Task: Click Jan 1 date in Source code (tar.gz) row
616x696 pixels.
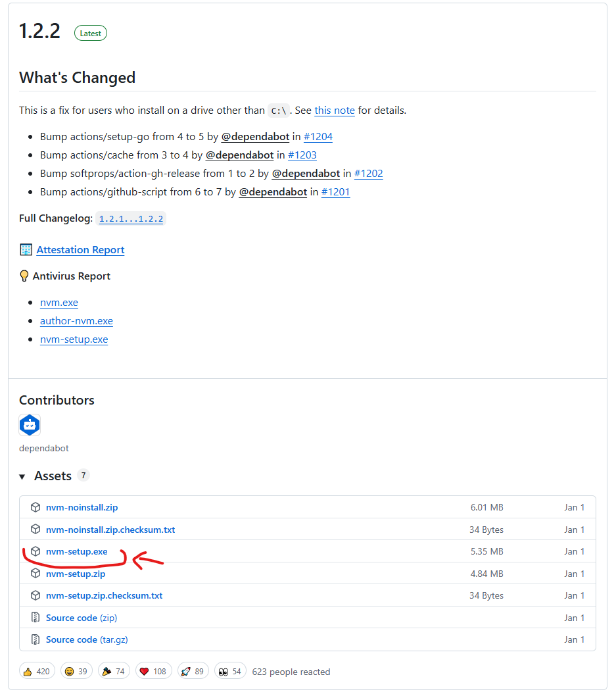Action: click(x=575, y=639)
